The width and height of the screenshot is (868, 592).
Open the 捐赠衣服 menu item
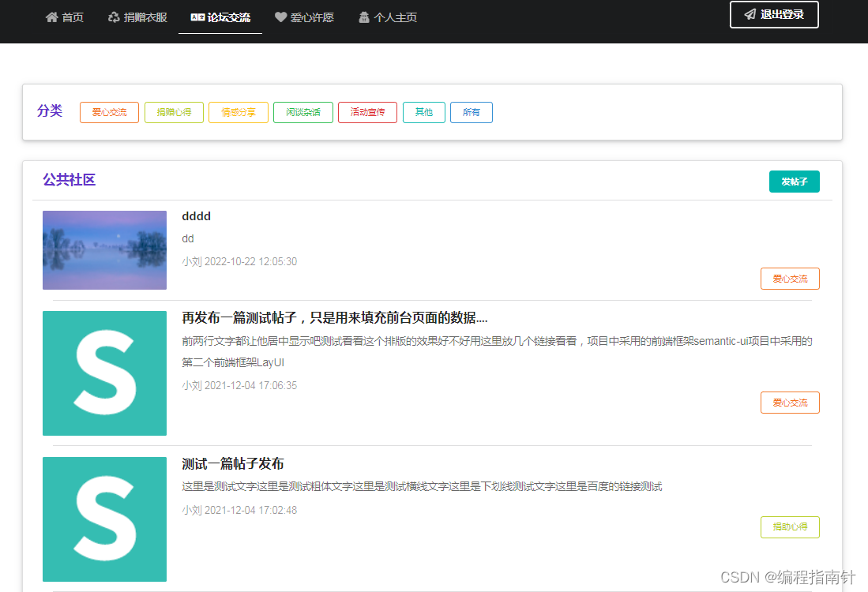point(137,17)
